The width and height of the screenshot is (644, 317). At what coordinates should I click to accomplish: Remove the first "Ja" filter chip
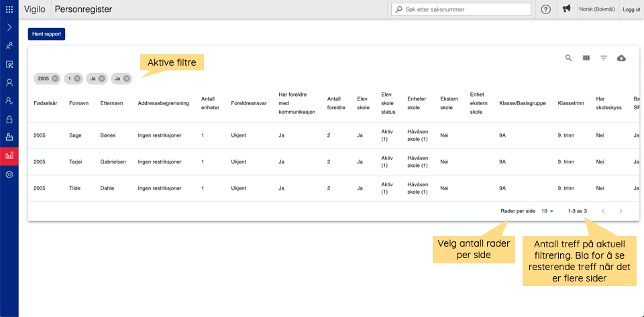point(101,78)
